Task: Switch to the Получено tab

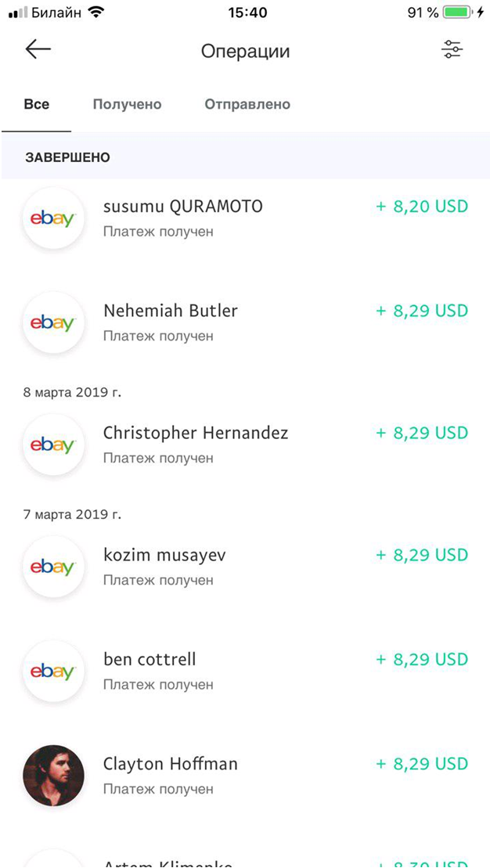Action: [127, 103]
